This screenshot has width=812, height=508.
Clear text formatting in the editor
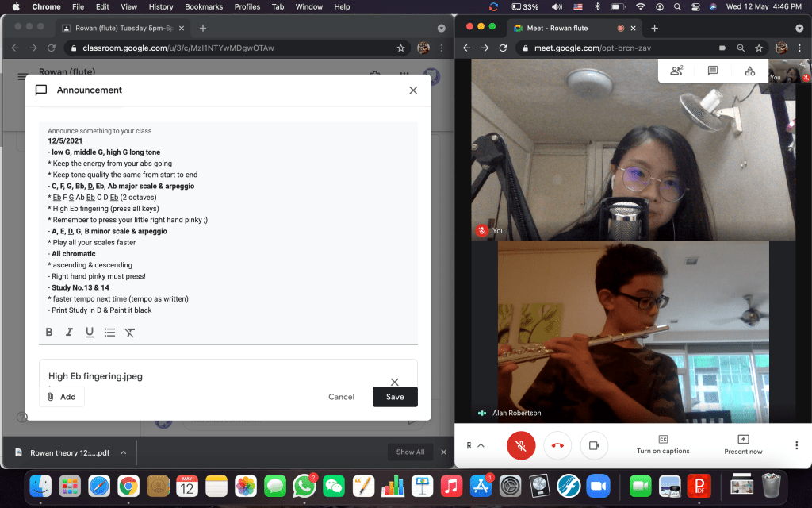point(130,333)
